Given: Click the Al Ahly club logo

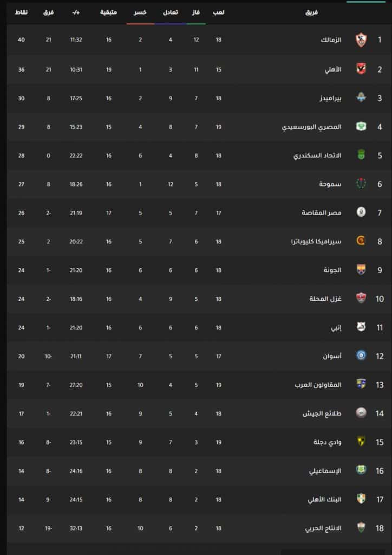Looking at the screenshot, I should 361,69.
